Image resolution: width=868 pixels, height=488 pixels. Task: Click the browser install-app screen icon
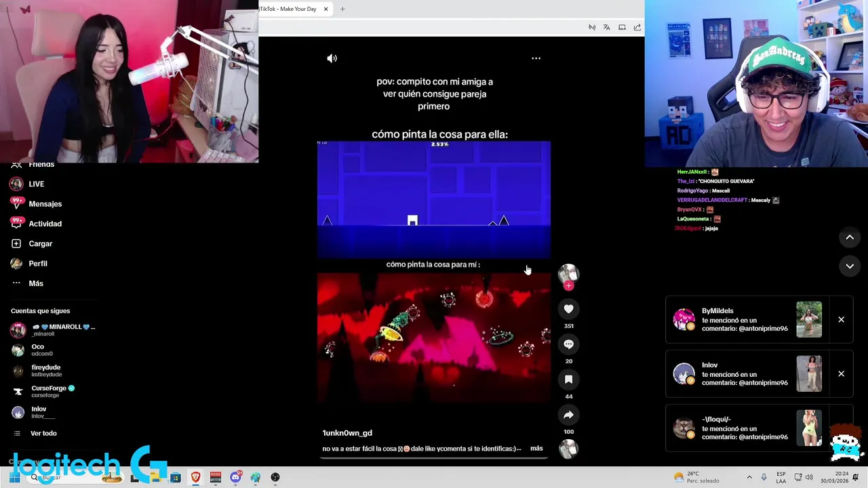(x=622, y=27)
